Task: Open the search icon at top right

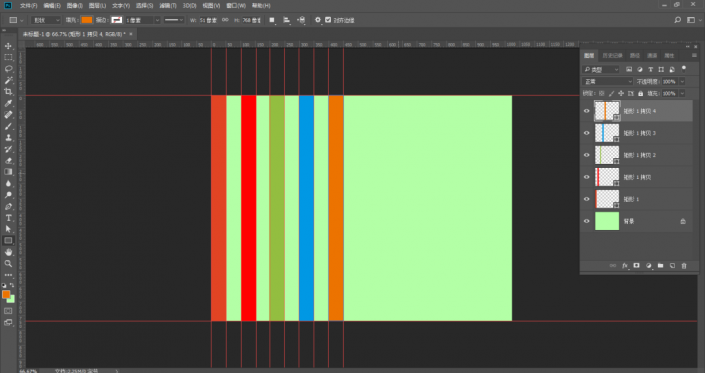Action: (678, 20)
